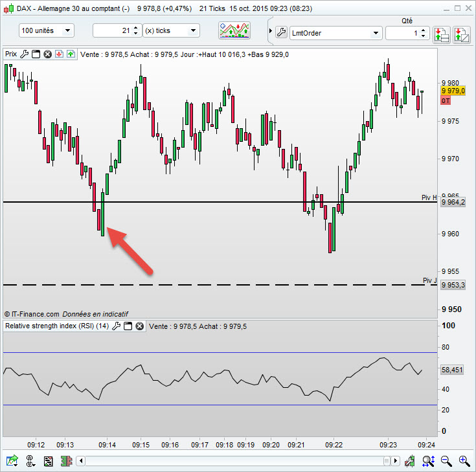Screen dimensions: 476x472
Task: Collapse the order panel with the black triangle
Action: coord(271,30)
